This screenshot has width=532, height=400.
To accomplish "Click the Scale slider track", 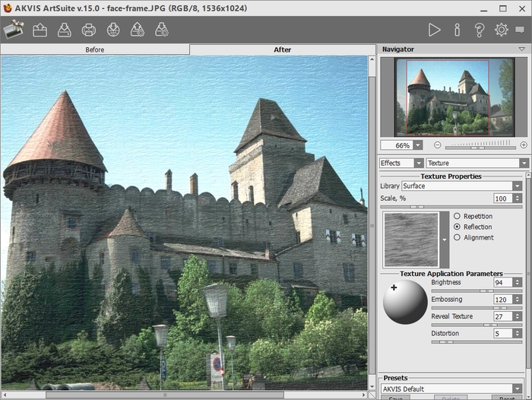I will 451,206.
